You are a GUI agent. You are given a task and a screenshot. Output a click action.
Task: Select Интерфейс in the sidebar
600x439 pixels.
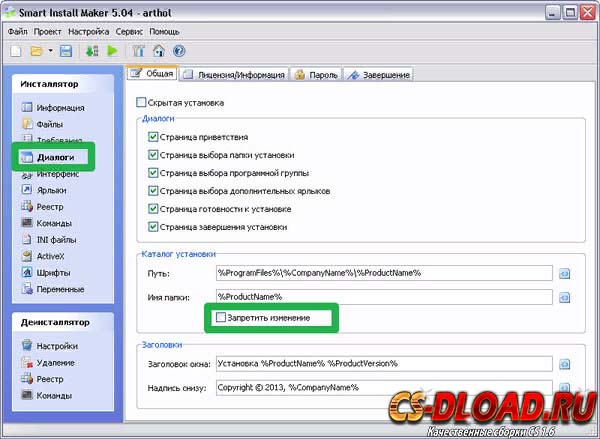pyautogui.click(x=50, y=174)
